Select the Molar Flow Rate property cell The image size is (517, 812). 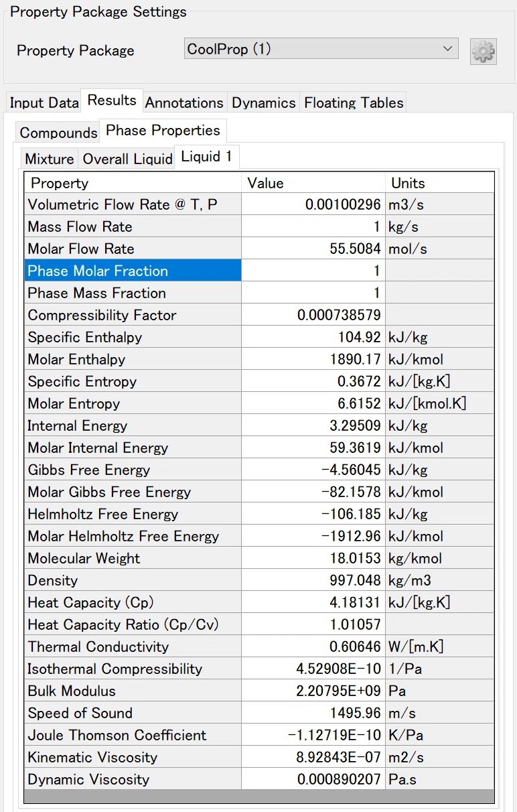click(133, 249)
